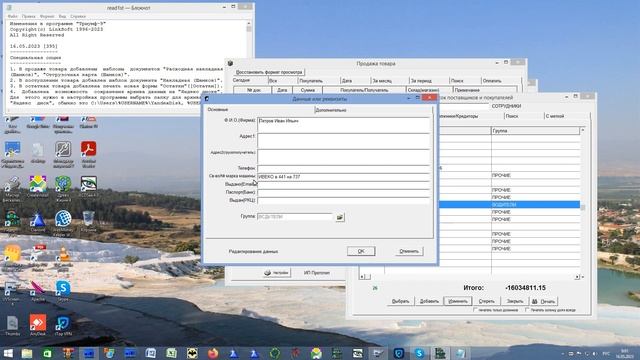Open the Adobe Reader desktop shortcut

point(88,149)
